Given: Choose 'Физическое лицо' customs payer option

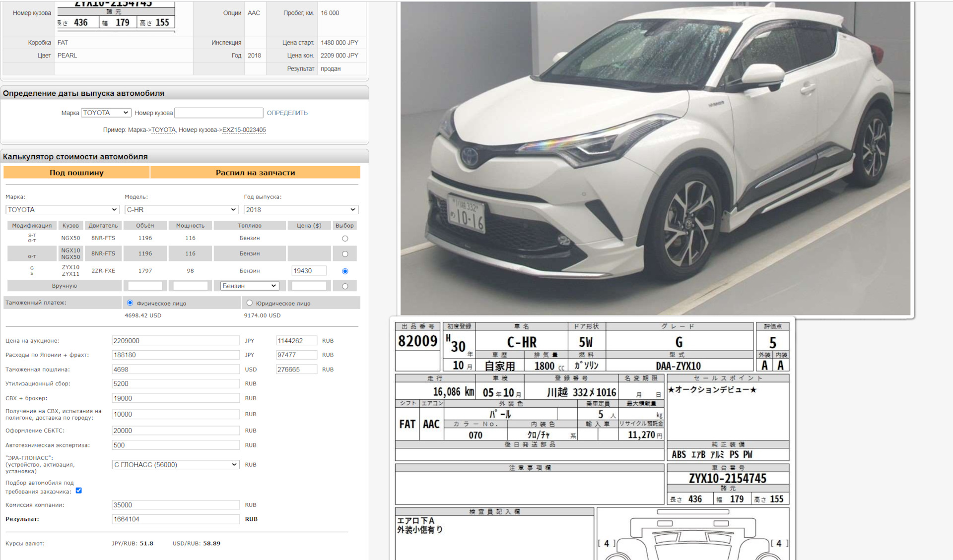Looking at the screenshot, I should tap(130, 303).
